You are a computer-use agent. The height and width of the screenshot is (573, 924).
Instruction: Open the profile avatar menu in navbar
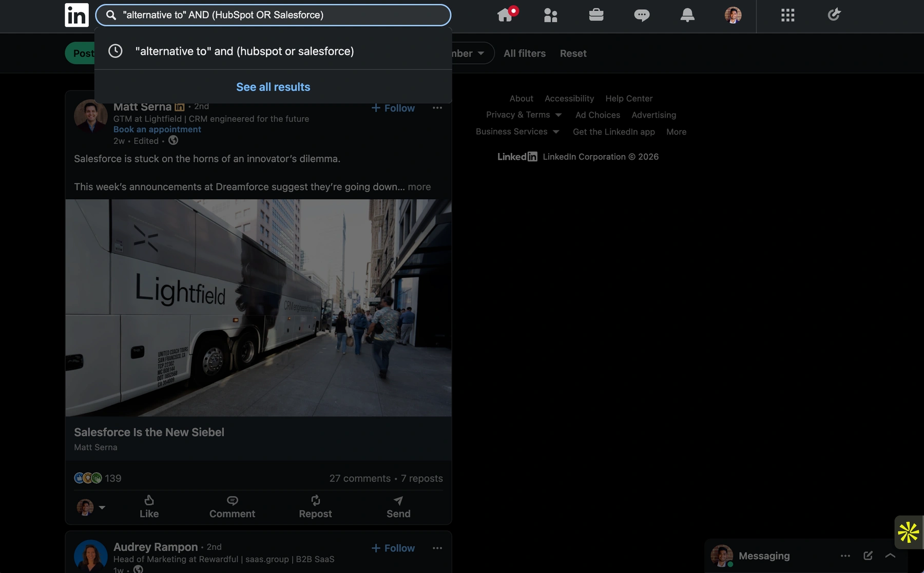733,15
